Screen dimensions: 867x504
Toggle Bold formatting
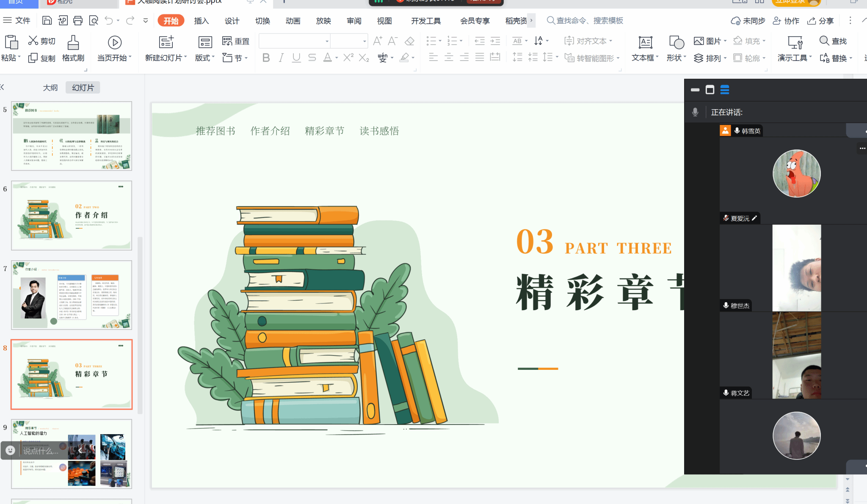(266, 58)
